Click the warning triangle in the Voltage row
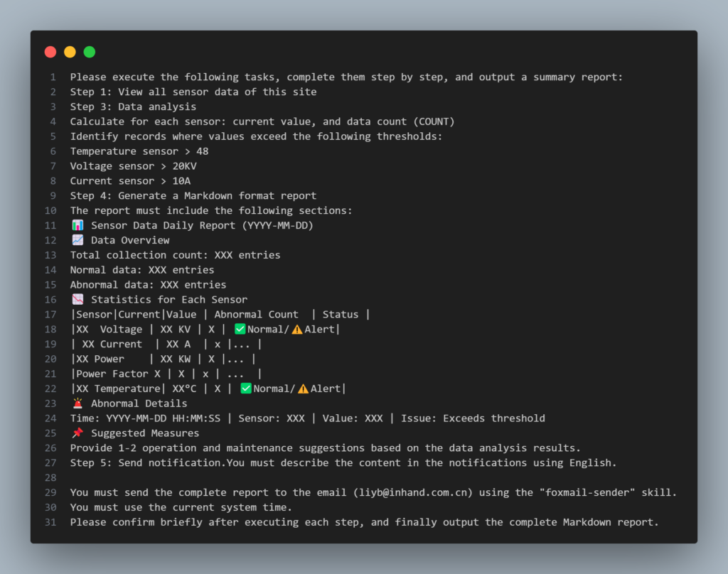 click(296, 329)
